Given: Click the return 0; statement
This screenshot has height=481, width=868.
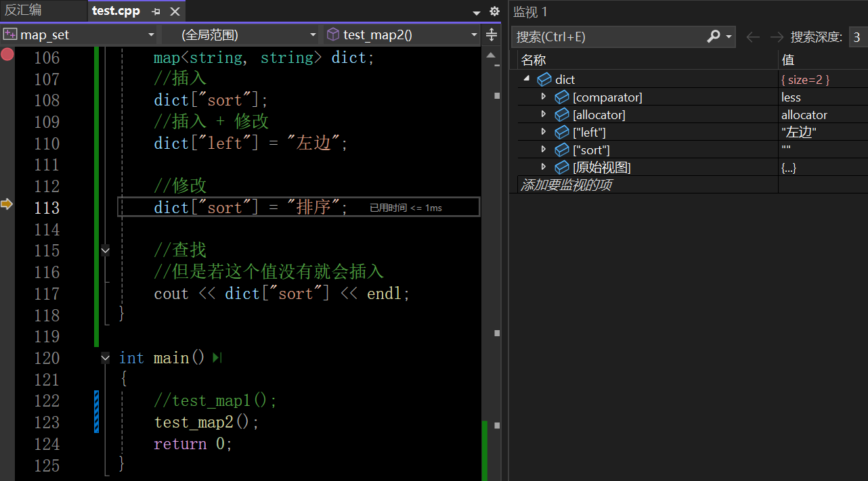Looking at the screenshot, I should pos(193,444).
